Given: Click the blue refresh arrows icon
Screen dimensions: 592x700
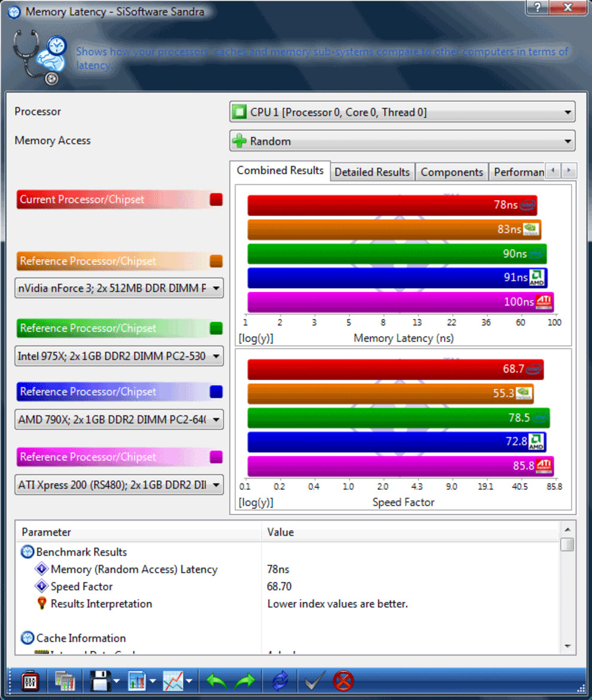Looking at the screenshot, I should click(x=280, y=681).
